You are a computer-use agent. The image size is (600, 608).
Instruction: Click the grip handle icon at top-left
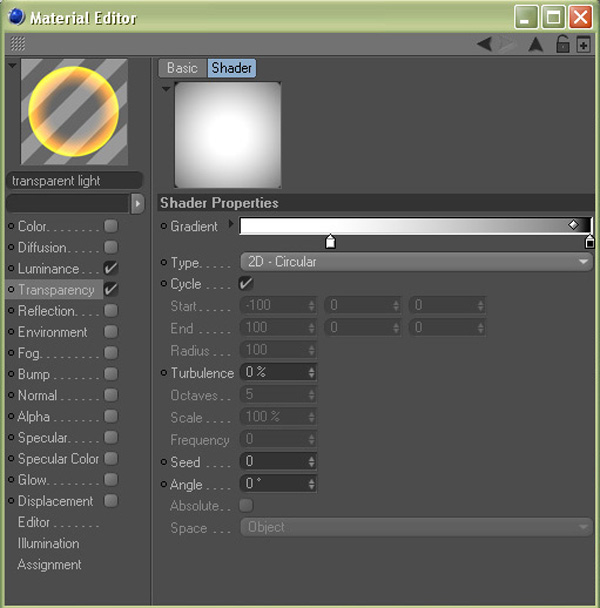point(18,44)
